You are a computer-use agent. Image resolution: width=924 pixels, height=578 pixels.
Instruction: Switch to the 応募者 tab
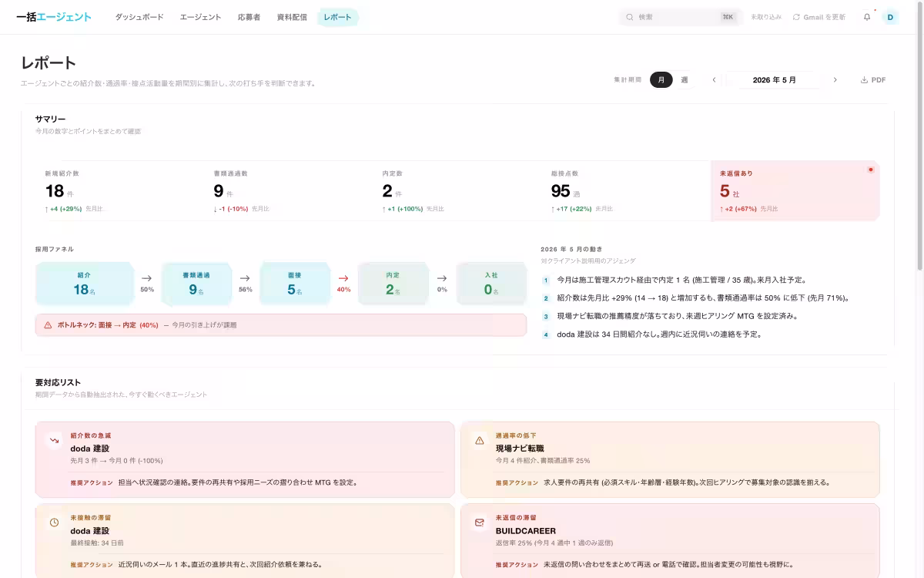point(249,17)
